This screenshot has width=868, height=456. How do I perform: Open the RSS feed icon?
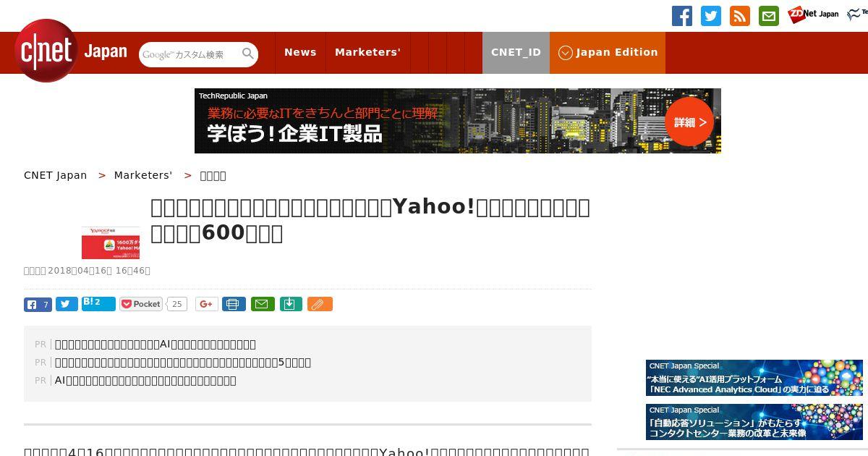point(740,15)
